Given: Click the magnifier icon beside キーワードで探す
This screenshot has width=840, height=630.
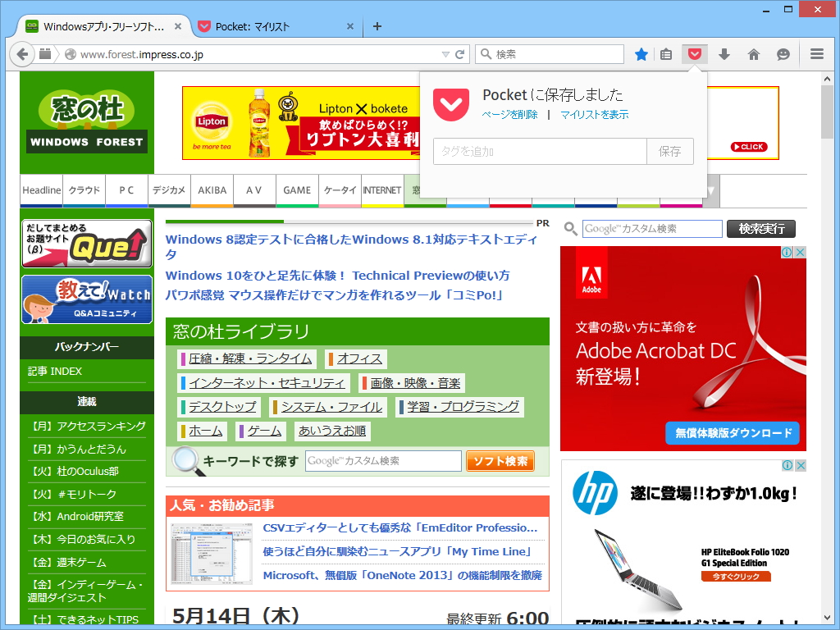Looking at the screenshot, I should (x=184, y=460).
